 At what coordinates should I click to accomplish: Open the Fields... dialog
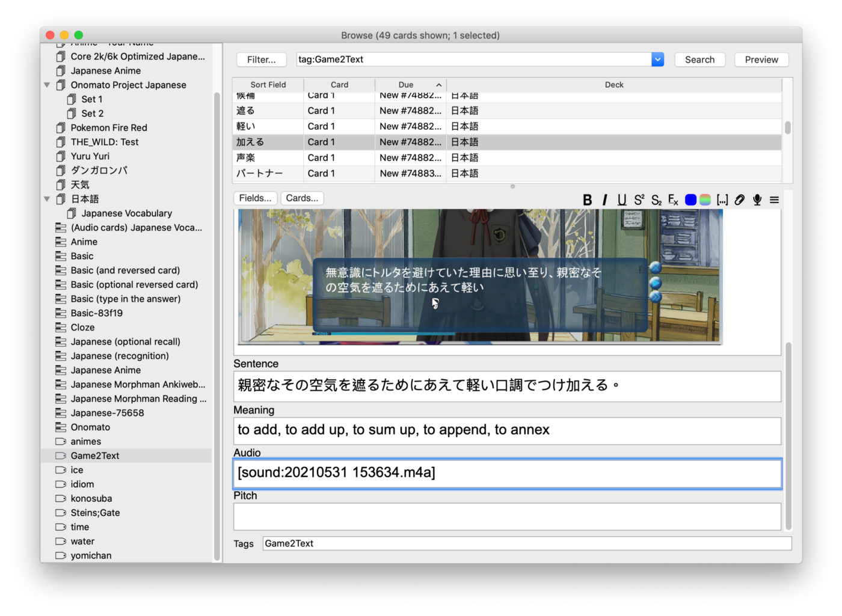click(x=255, y=198)
